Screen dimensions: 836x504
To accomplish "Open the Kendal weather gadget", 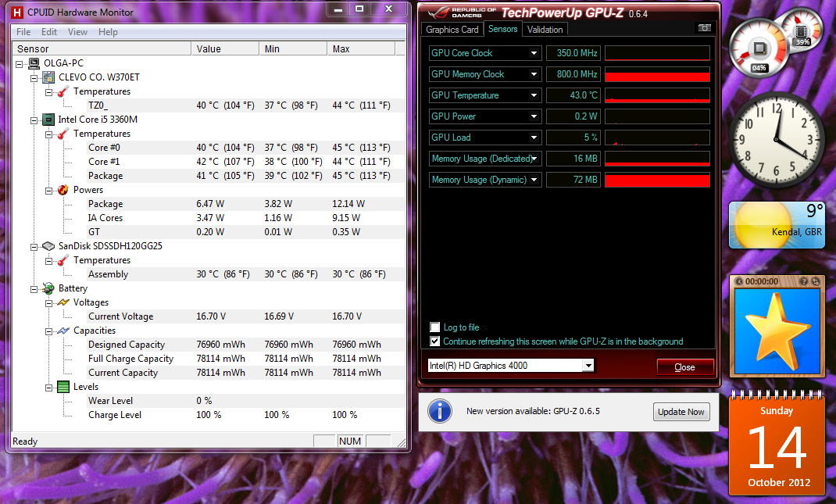I will (x=777, y=225).
